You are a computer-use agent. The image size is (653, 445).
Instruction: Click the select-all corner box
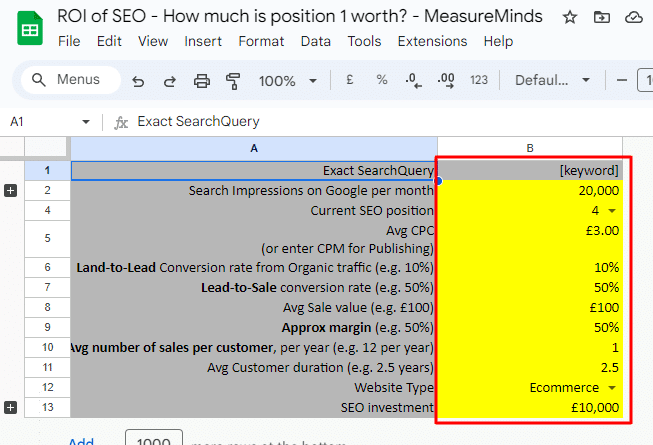(x=45, y=148)
